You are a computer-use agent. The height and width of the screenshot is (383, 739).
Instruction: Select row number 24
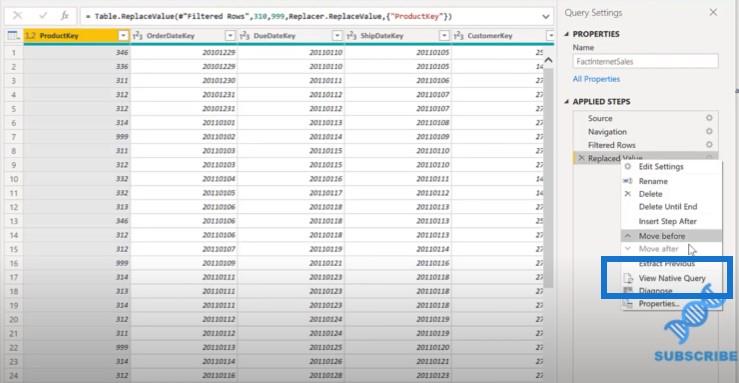[14, 375]
